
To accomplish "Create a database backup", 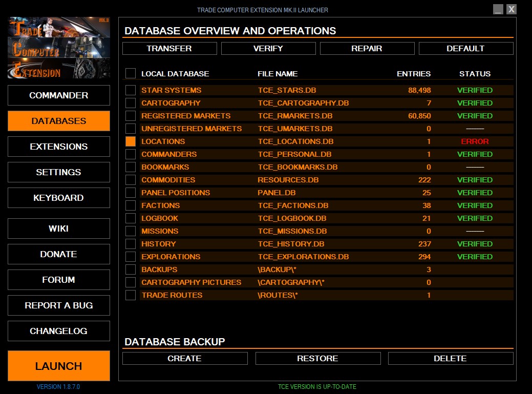I will 185,358.
